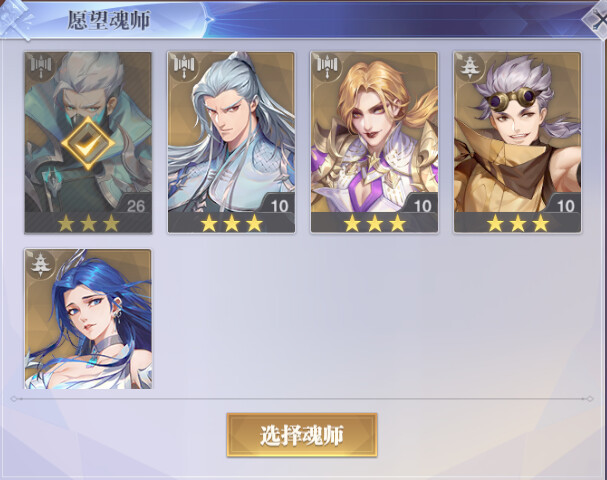This screenshot has height=480, width=607.
Task: Click the 选择魂师 confirm button
Action: point(302,435)
